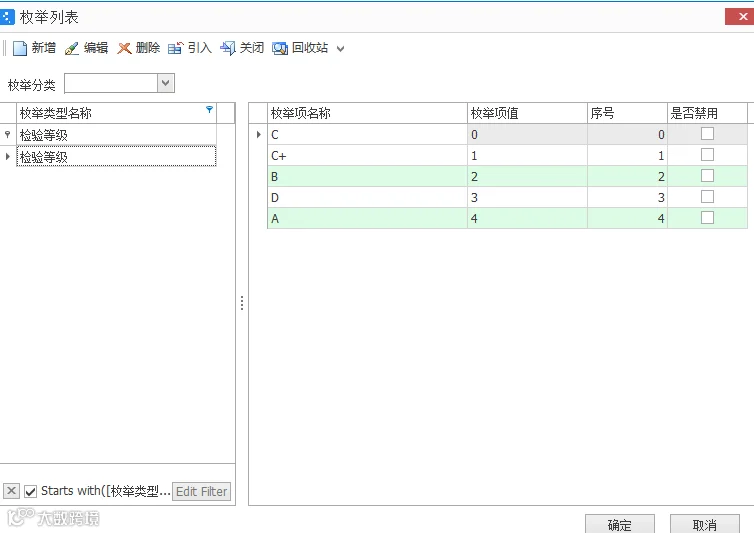Clear the filter with X button
Viewport: 754px width, 533px height.
tap(11, 491)
